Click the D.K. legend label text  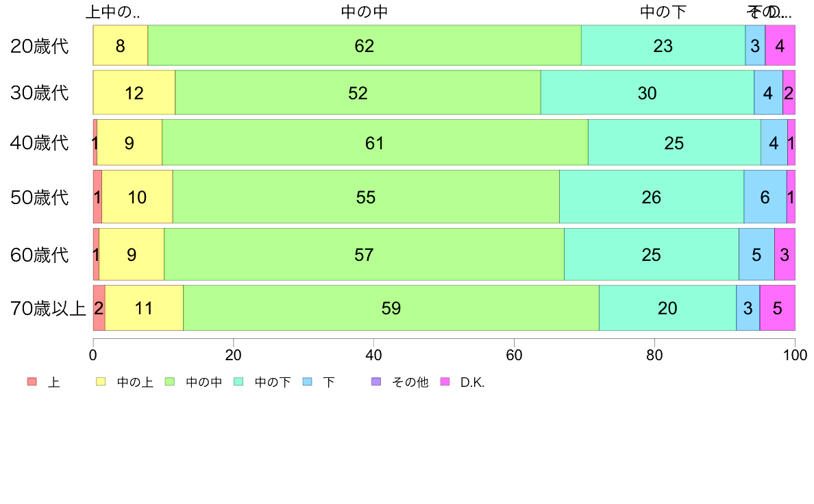click(x=472, y=383)
